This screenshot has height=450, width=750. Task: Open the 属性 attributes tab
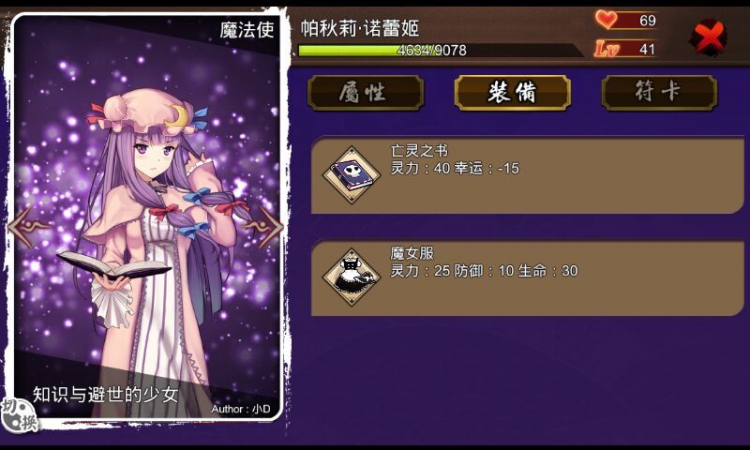point(365,92)
